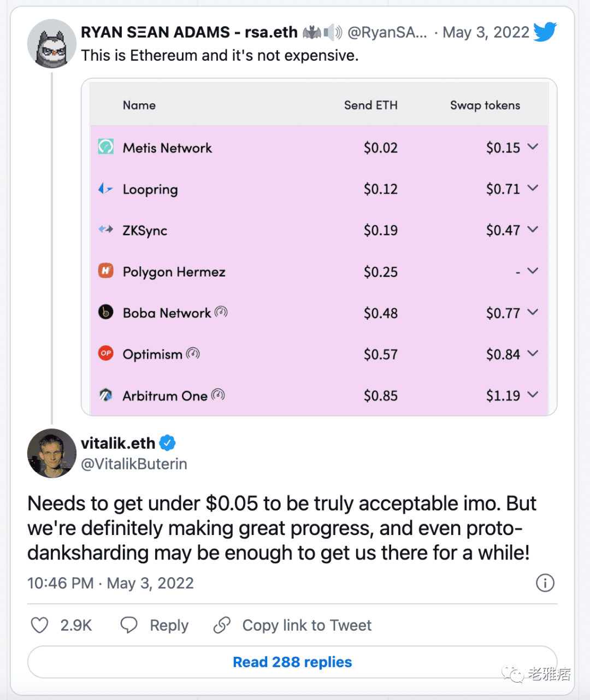
Task: Click the reply speech bubble icon
Action: [x=129, y=625]
